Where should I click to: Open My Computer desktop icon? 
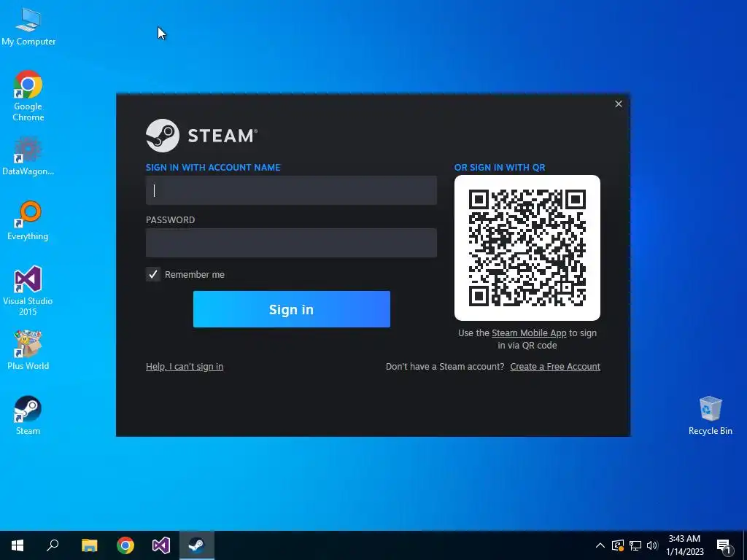pos(28,28)
